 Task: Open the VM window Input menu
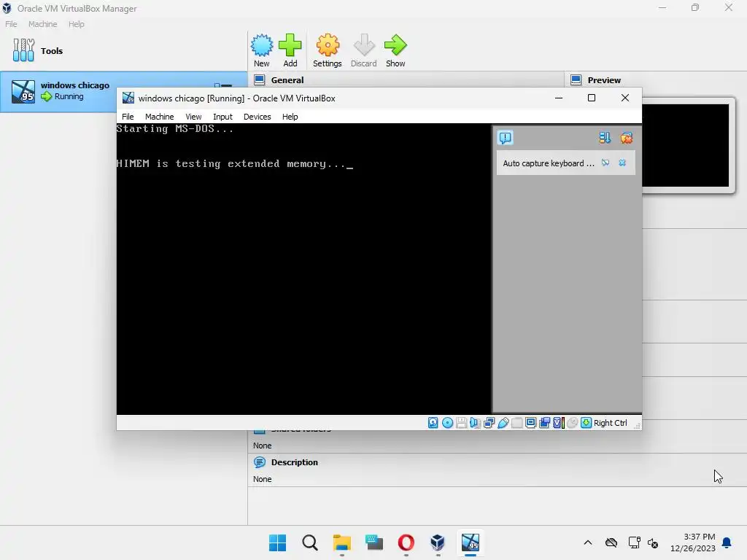222,117
